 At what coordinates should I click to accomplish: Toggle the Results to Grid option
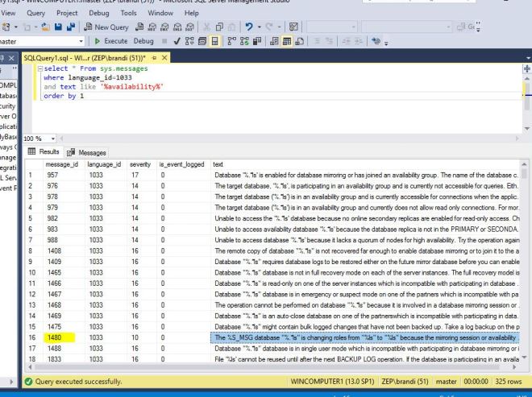(287, 40)
